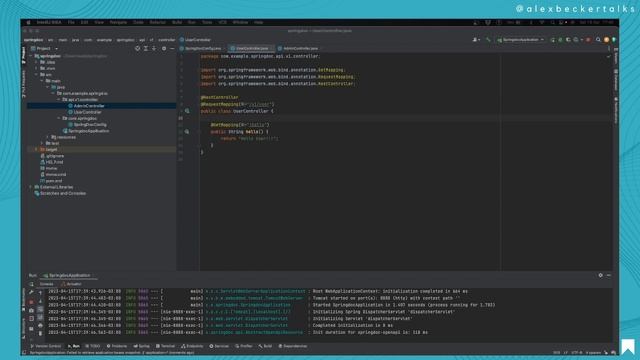Expand the External Libraries node
This screenshot has height=360, width=640.
[x=31, y=187]
